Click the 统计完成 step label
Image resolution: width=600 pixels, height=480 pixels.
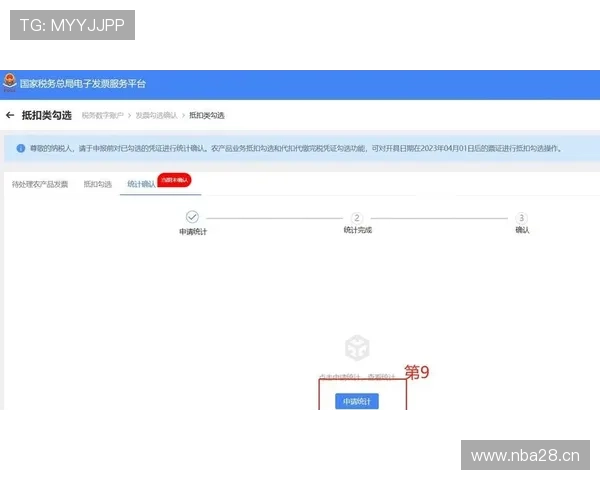pos(357,230)
